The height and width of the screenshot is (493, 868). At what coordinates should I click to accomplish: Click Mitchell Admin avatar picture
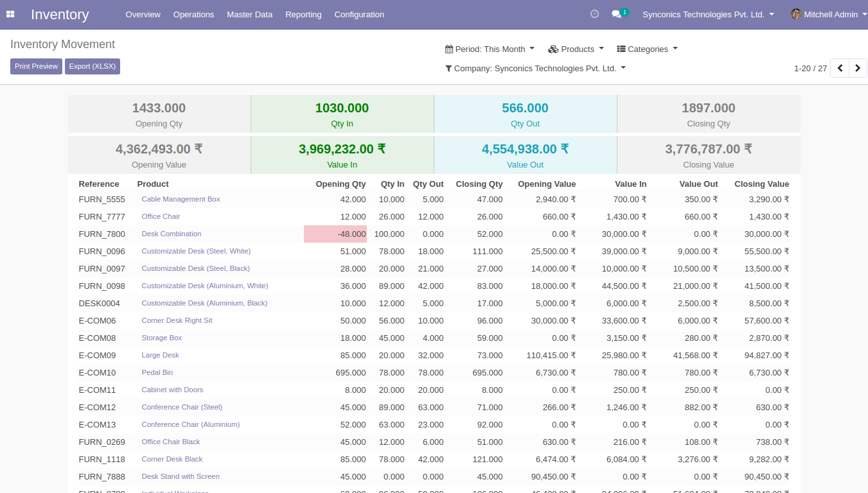point(796,14)
